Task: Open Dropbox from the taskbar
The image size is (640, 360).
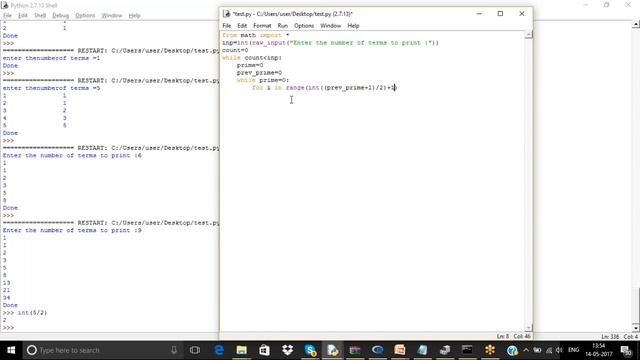Action: [x=287, y=350]
